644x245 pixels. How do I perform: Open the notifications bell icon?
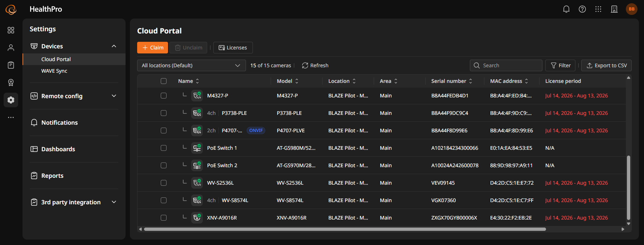click(x=566, y=9)
